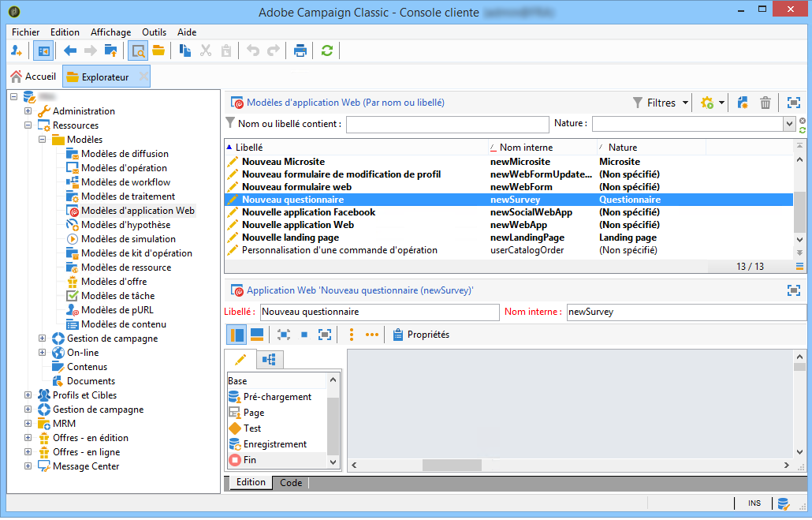The image size is (812, 520).
Task: Click the print toolbar icon
Action: [300, 51]
